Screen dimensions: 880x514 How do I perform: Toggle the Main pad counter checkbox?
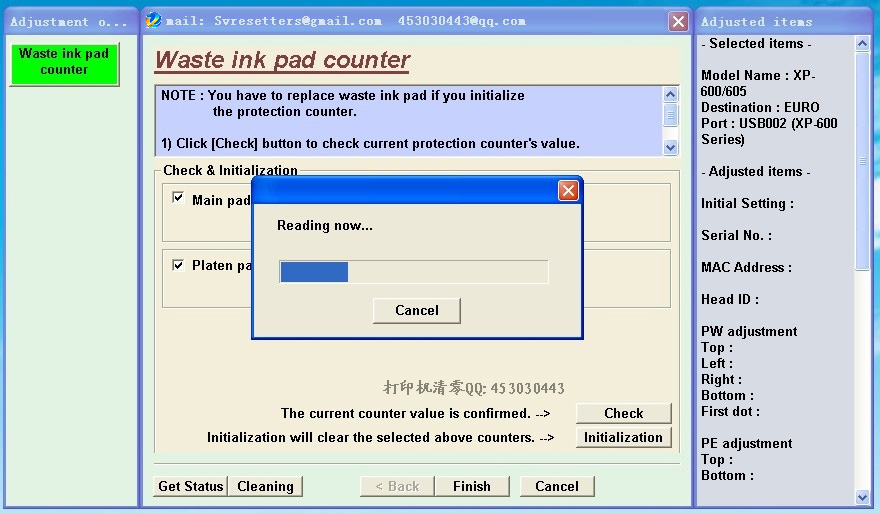178,198
